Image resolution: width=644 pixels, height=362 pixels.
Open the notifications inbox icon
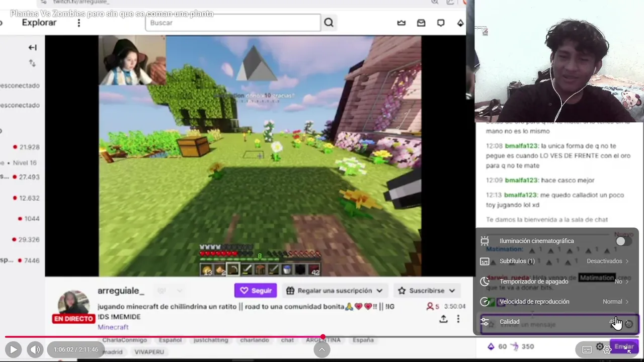[x=421, y=23]
